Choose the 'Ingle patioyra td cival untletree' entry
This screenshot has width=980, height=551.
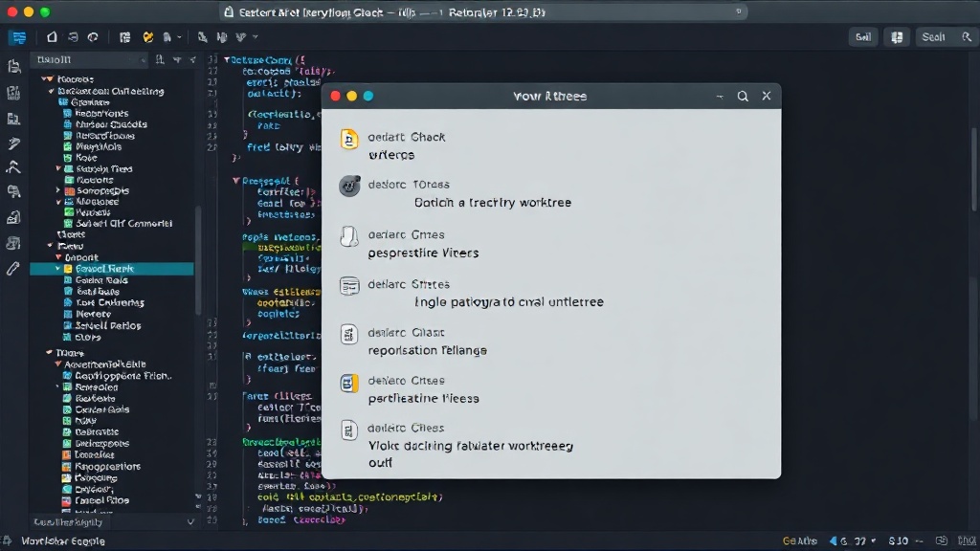click(509, 301)
